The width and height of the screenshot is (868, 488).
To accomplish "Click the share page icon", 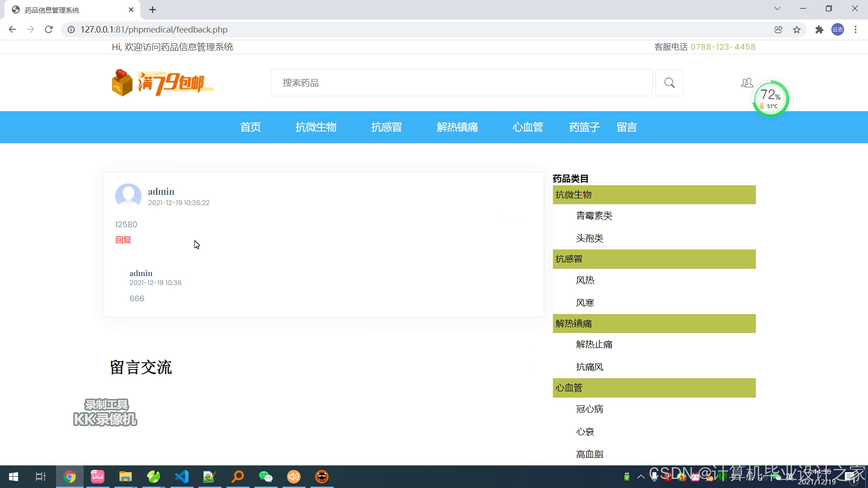I will coord(778,30).
